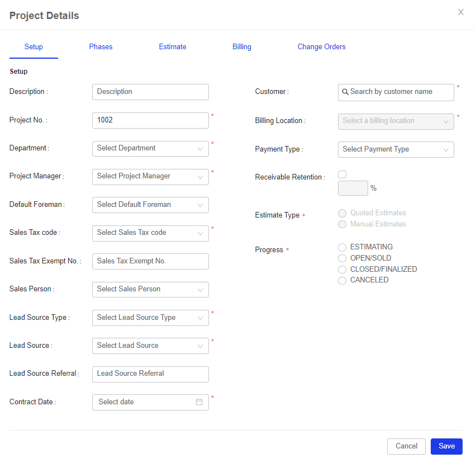Open the Select Default Foreman dropdown
This screenshot has height=458, width=476.
pos(151,205)
